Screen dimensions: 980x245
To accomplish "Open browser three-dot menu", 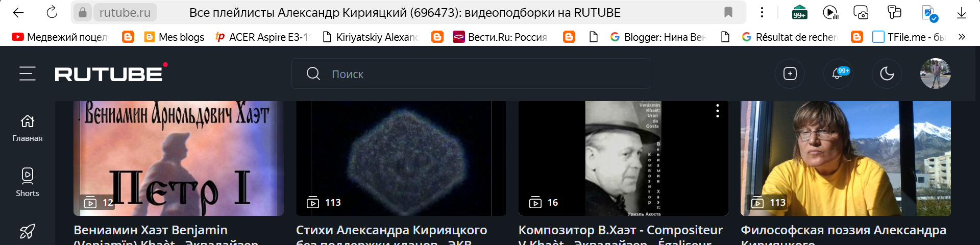I will pyautogui.click(x=762, y=12).
